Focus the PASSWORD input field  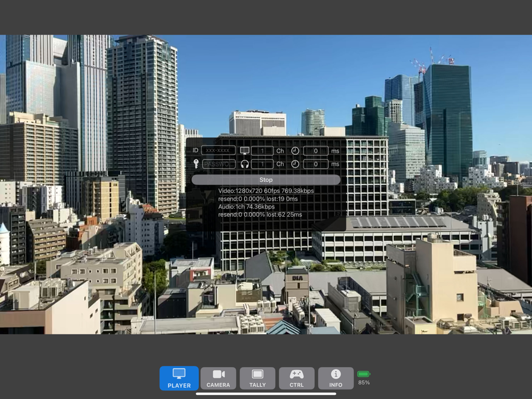(219, 164)
